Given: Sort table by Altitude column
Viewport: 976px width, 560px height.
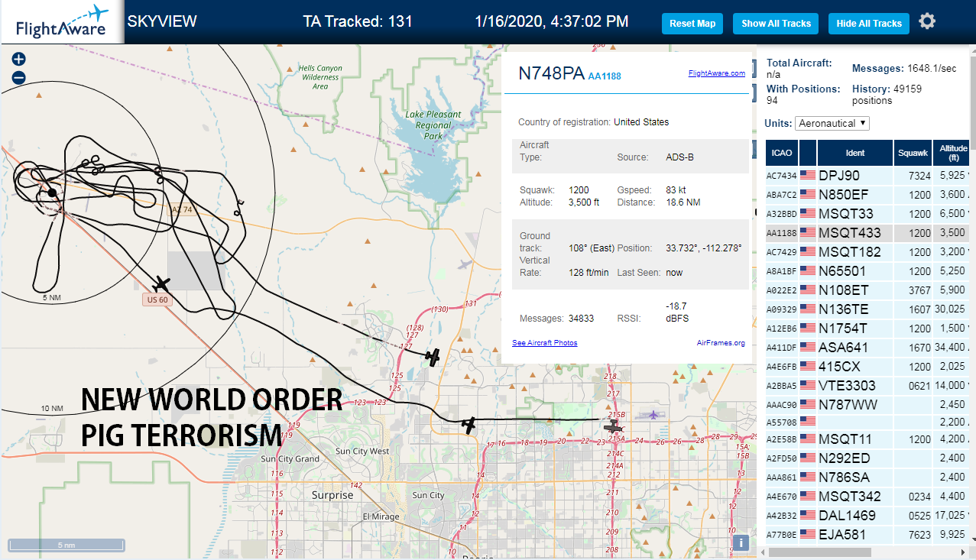Looking at the screenshot, I should pyautogui.click(x=953, y=153).
